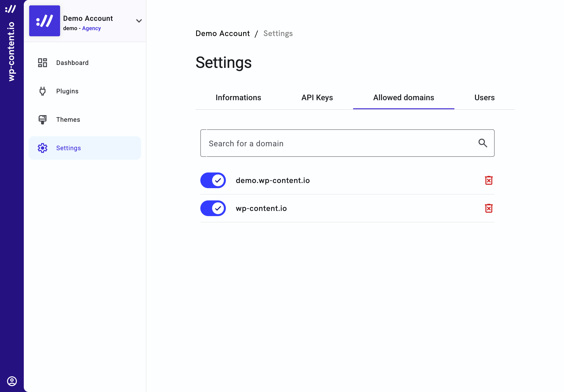Disable the demo.wp-content.io domain toggle
564x392 pixels.
[x=213, y=180]
